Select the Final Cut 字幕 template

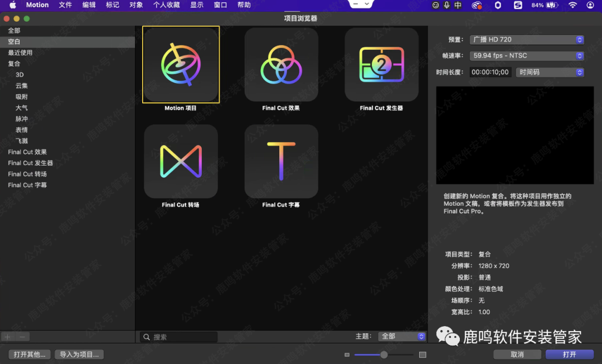tap(281, 162)
